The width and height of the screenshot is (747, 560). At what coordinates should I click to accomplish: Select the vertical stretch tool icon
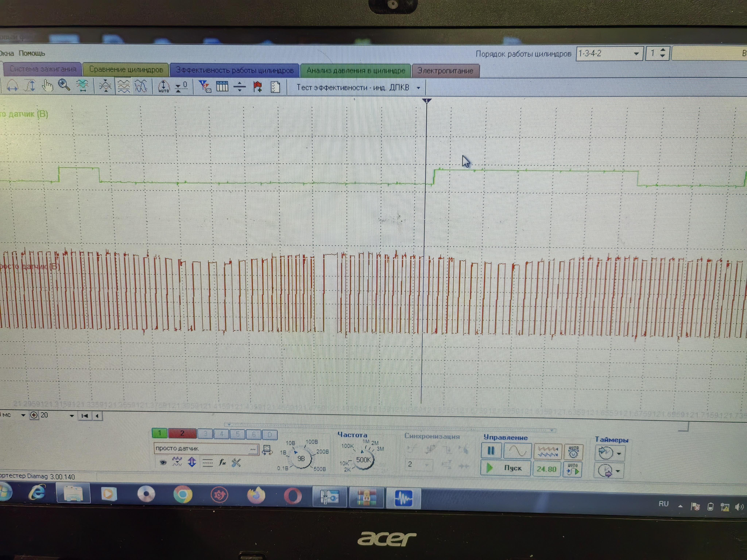coord(30,86)
